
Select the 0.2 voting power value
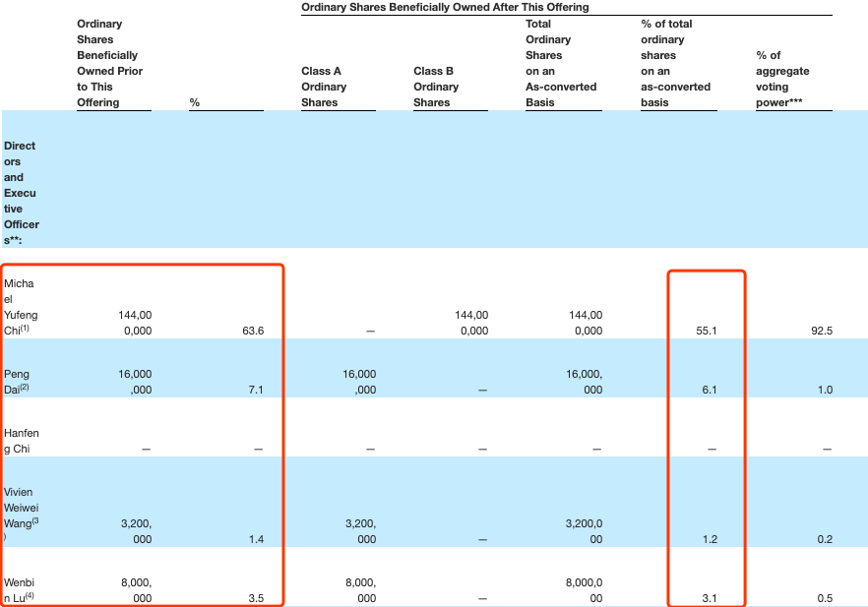point(825,539)
